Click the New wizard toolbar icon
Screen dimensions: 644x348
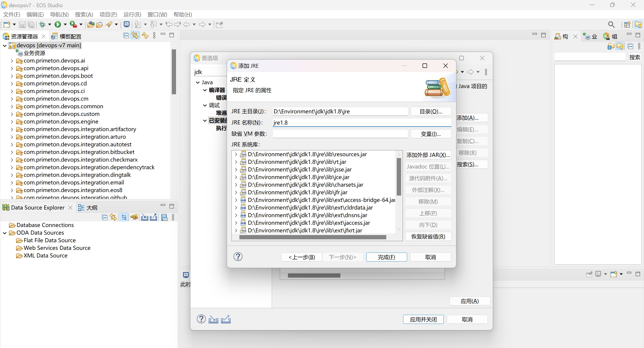[x=7, y=24]
